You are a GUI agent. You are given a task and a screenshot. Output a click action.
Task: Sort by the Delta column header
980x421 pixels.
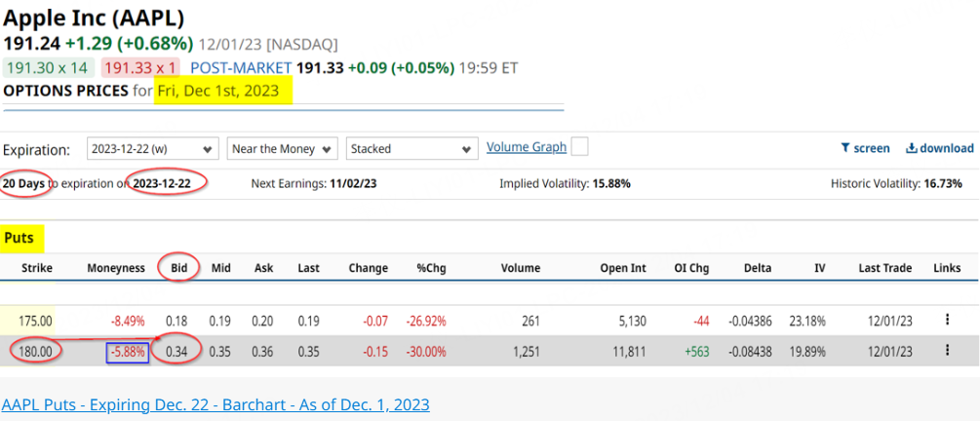[758, 268]
